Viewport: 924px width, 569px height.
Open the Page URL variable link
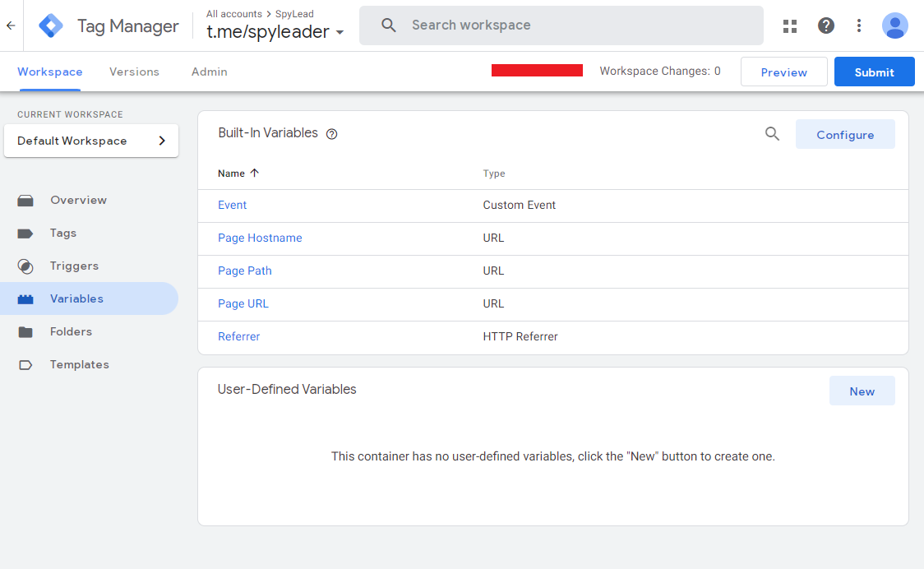click(x=243, y=303)
